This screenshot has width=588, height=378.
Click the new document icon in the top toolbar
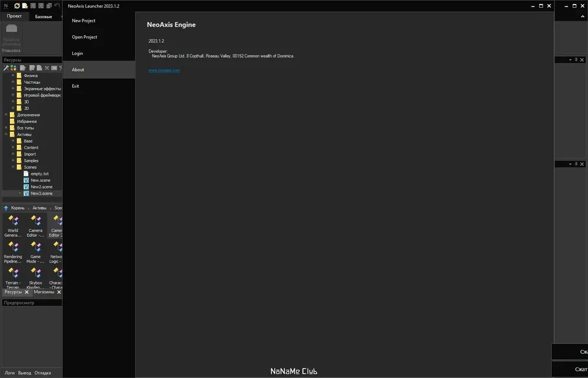tap(25, 6)
